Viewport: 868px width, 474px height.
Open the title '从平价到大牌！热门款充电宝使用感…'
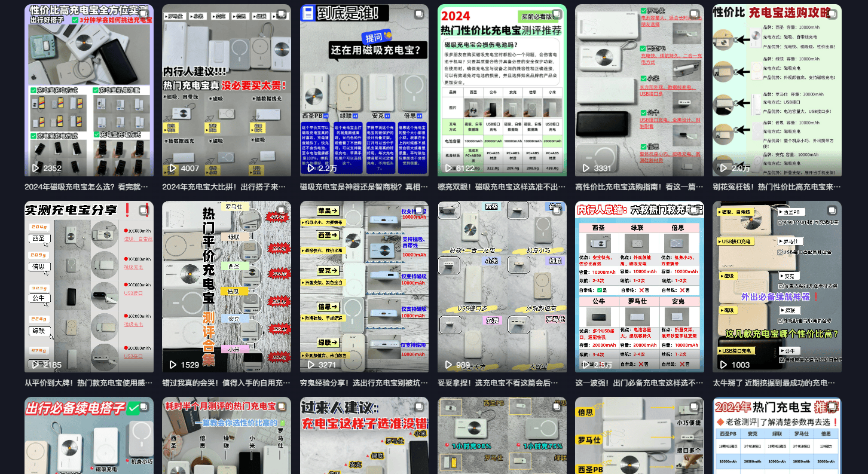click(88, 383)
